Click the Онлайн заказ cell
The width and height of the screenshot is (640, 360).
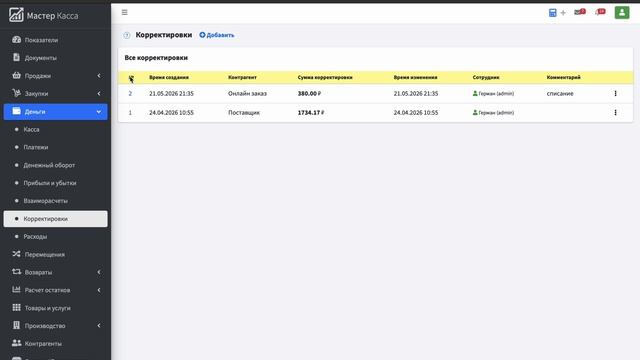247,93
